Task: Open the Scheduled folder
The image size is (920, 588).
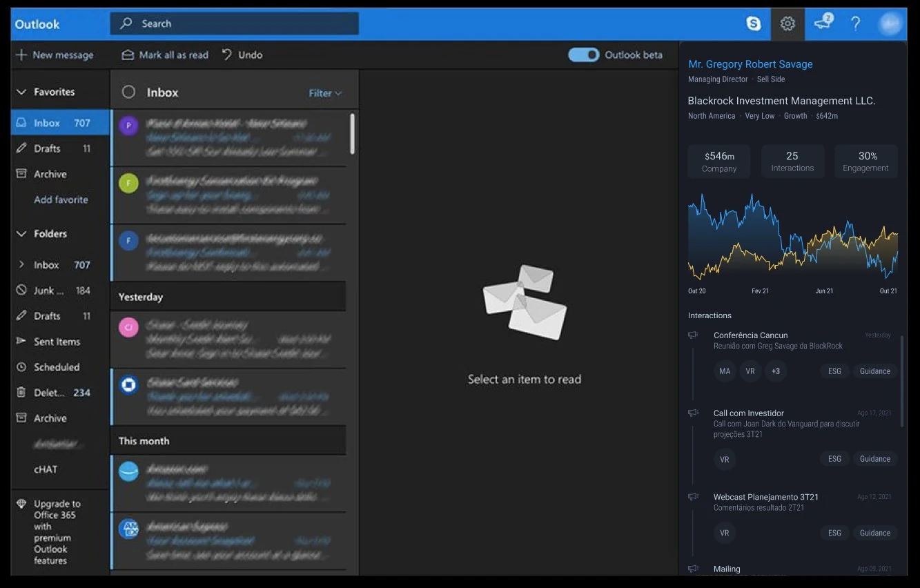Action: [x=60, y=367]
